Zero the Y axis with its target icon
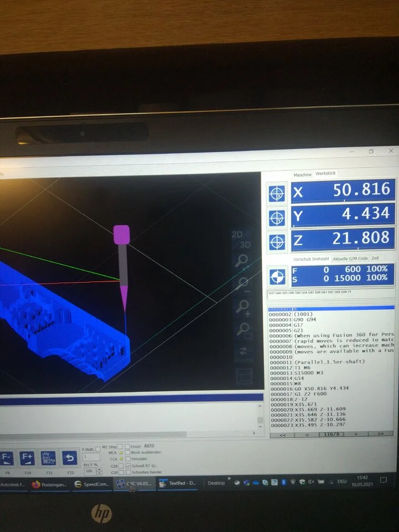This screenshot has width=399, height=532. pos(277,217)
